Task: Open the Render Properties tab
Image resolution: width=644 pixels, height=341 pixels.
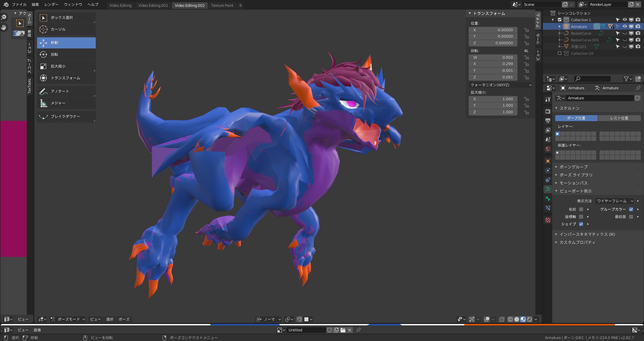Action: point(548,111)
